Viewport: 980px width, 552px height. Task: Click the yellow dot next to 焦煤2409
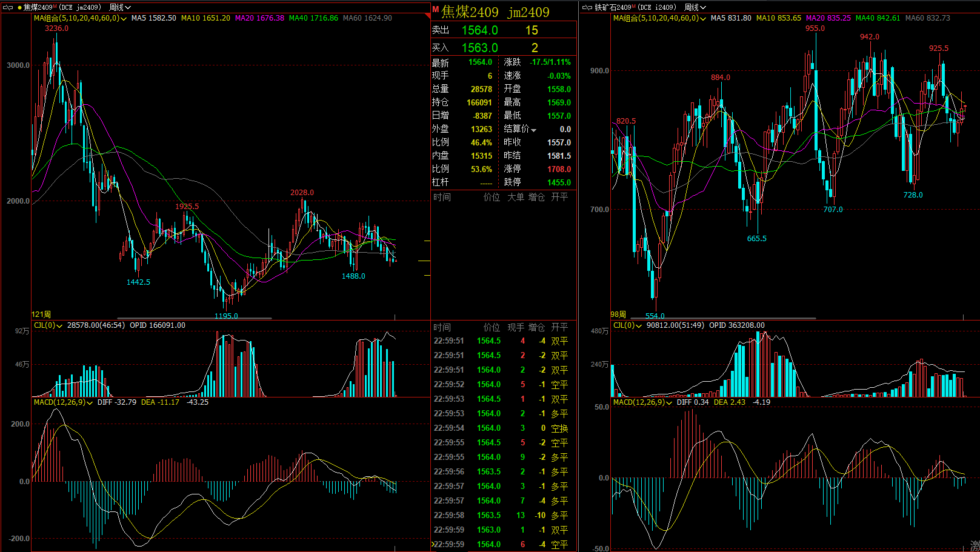tap(19, 7)
